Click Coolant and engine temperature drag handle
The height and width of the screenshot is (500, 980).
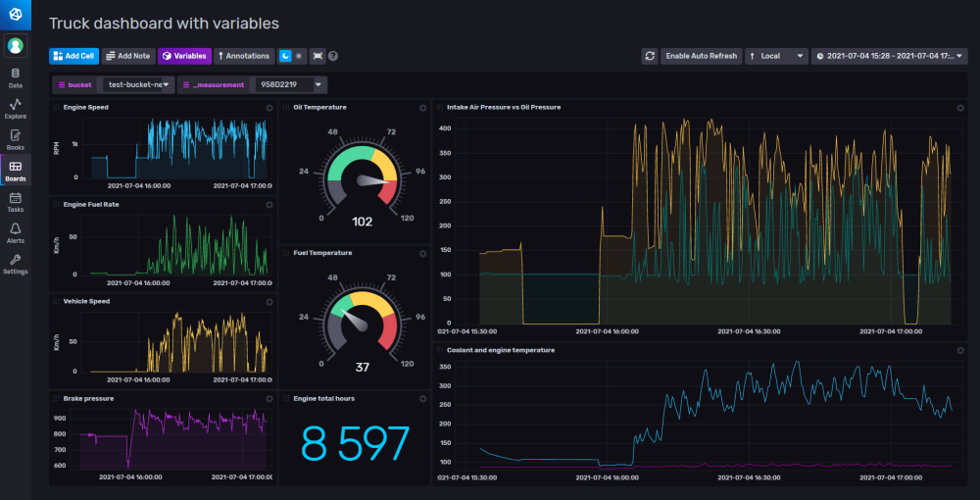tap(440, 350)
